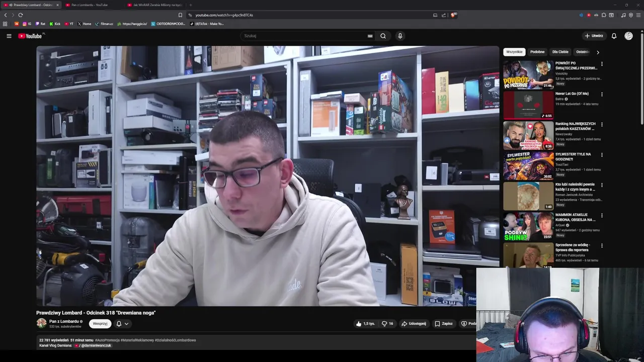Close the 'Prawdziwy Lombard' browser tab

(57, 5)
